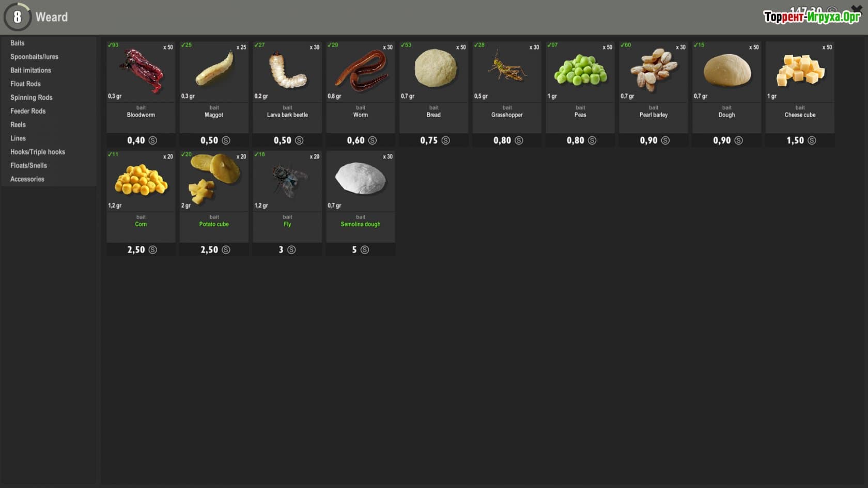This screenshot has width=868, height=488.
Task: Click the Dough 0,90 price button
Action: [727, 140]
